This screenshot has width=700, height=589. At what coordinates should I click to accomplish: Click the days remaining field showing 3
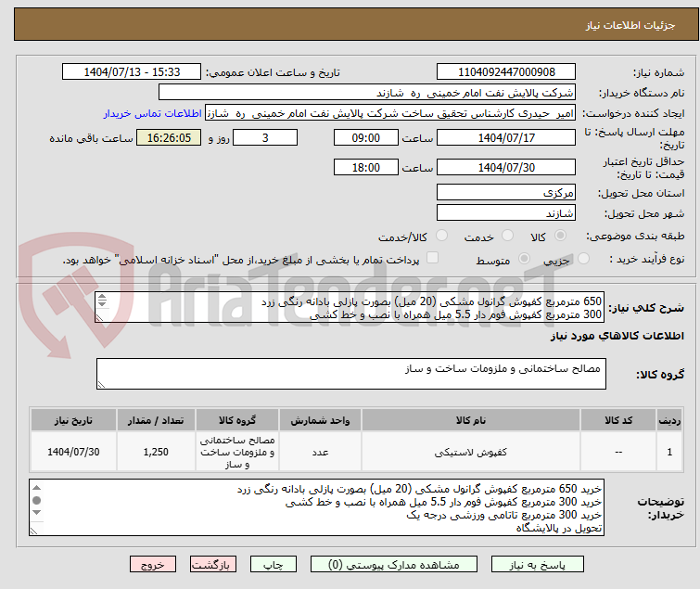pyautogui.click(x=265, y=137)
